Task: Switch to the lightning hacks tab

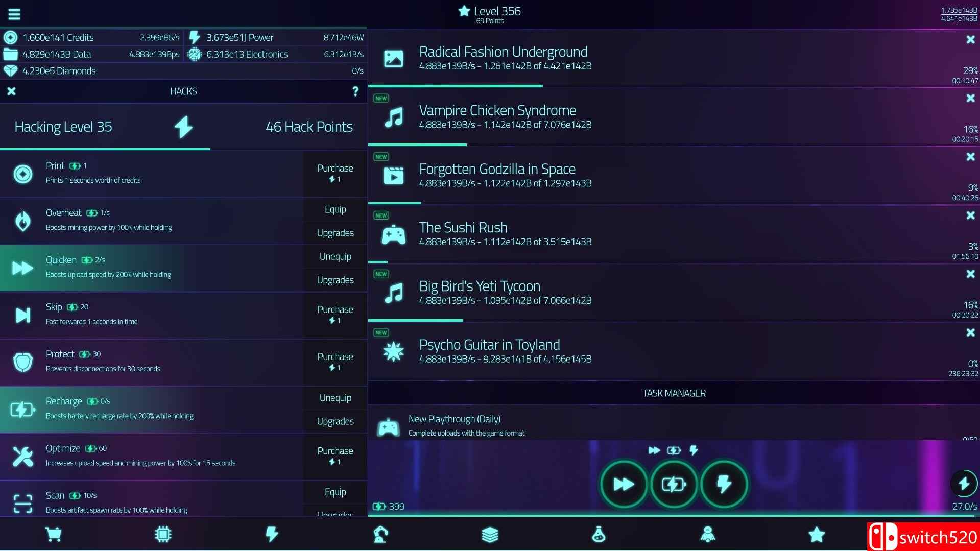Action: (x=272, y=534)
